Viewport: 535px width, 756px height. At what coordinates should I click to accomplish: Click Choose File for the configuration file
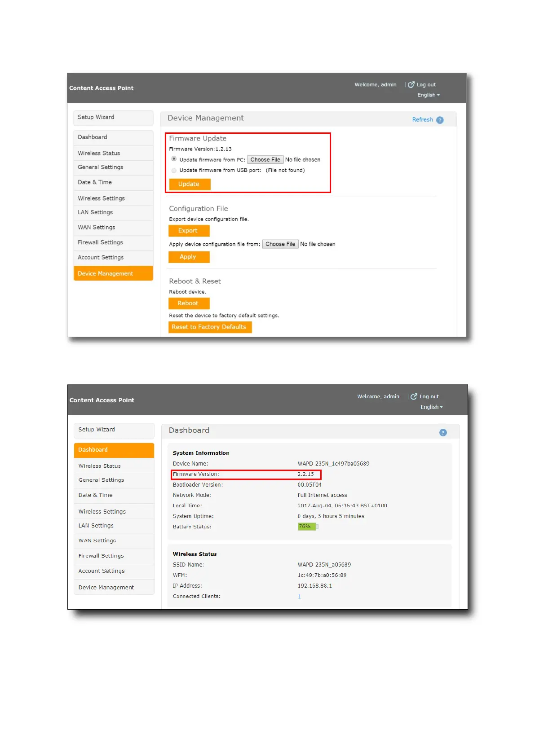coord(280,244)
